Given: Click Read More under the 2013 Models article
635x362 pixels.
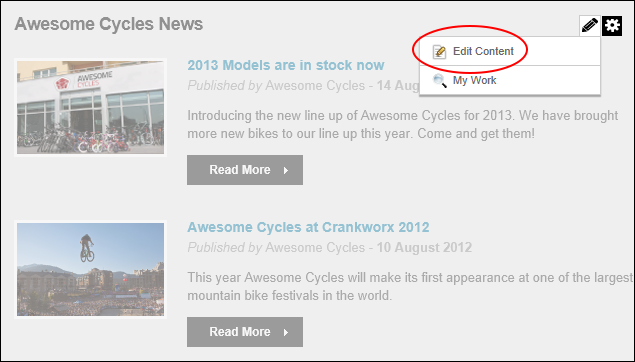Looking at the screenshot, I should pyautogui.click(x=245, y=170).
